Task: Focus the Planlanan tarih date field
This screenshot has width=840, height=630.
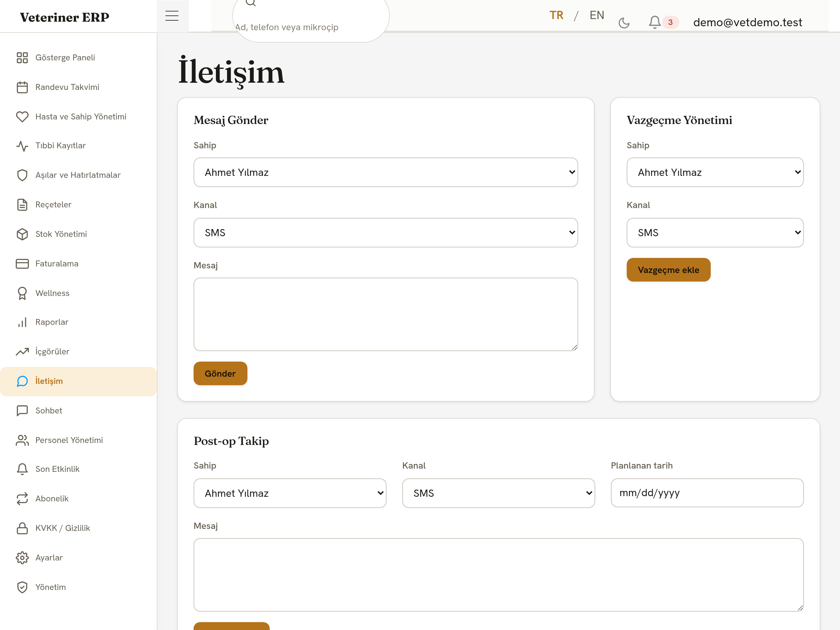Action: [707, 493]
